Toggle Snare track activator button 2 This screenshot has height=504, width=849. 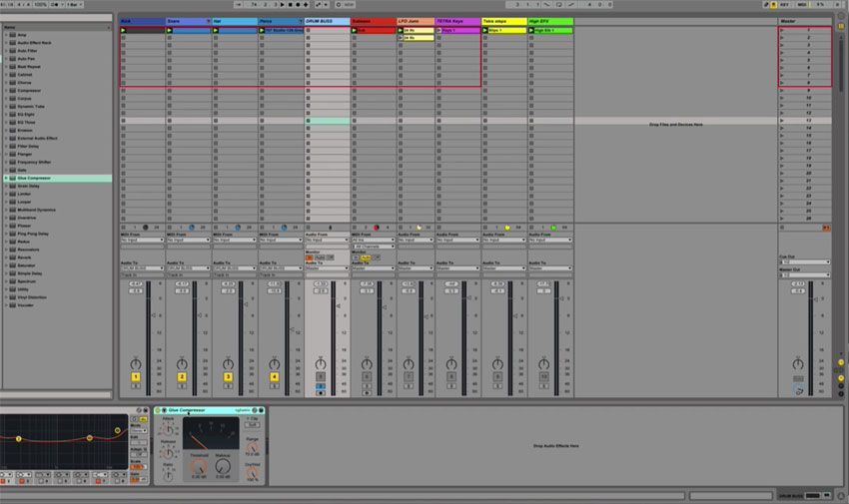[182, 377]
